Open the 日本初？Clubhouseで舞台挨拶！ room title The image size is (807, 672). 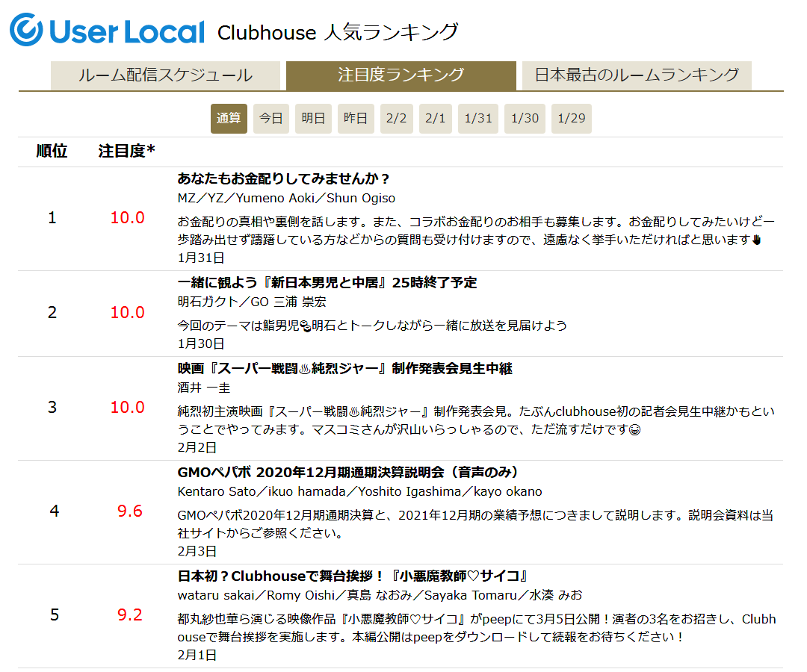(x=353, y=576)
